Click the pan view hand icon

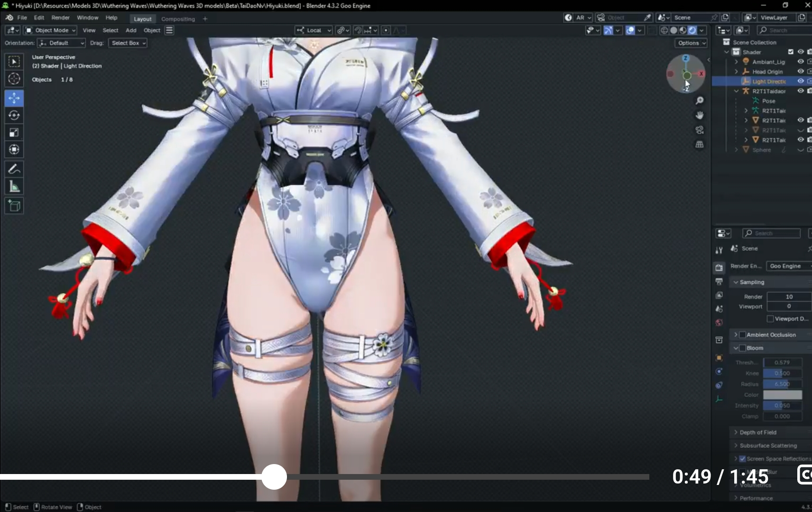(700, 115)
